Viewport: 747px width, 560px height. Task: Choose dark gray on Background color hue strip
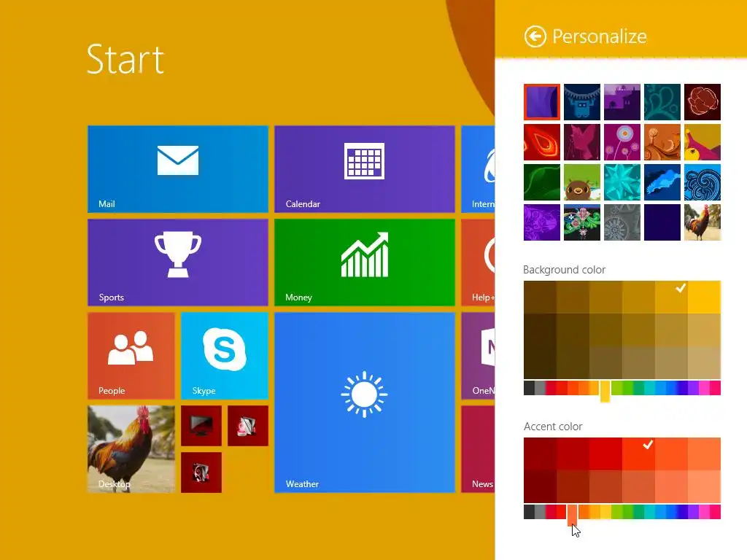(529, 388)
